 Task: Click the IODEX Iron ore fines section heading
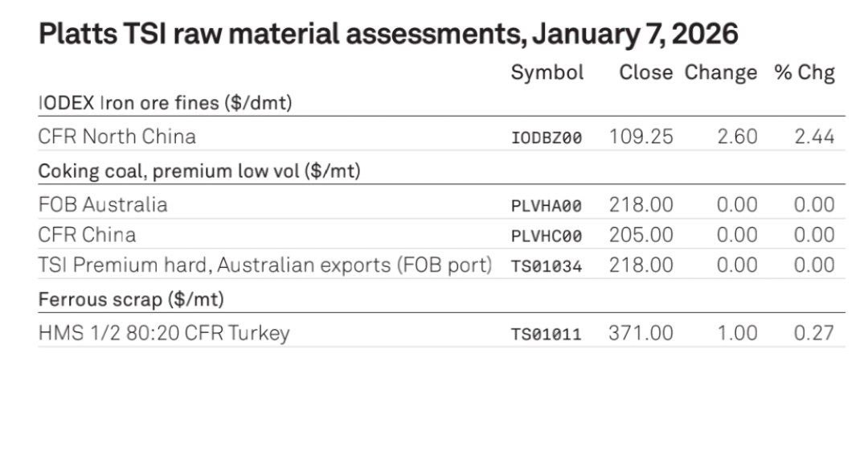(165, 103)
